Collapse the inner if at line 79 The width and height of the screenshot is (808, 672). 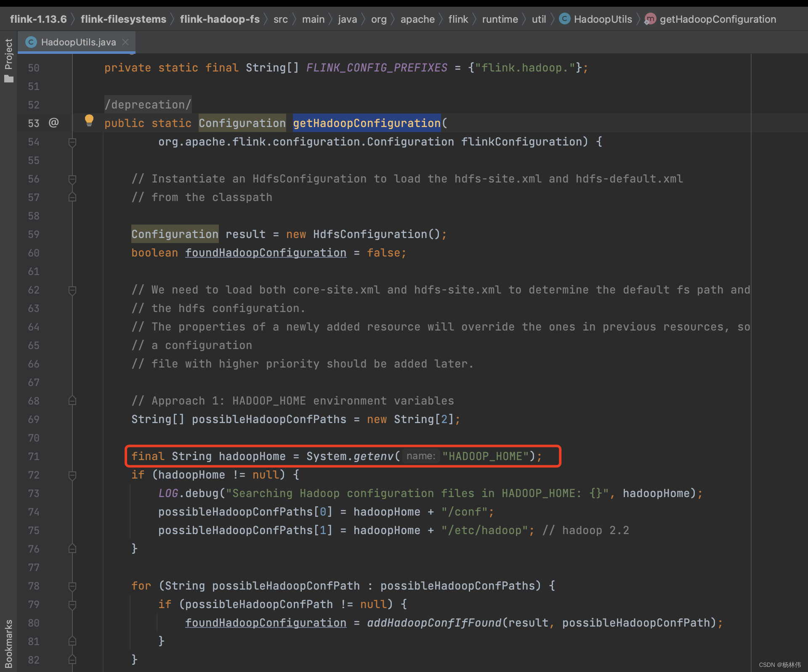click(x=72, y=605)
